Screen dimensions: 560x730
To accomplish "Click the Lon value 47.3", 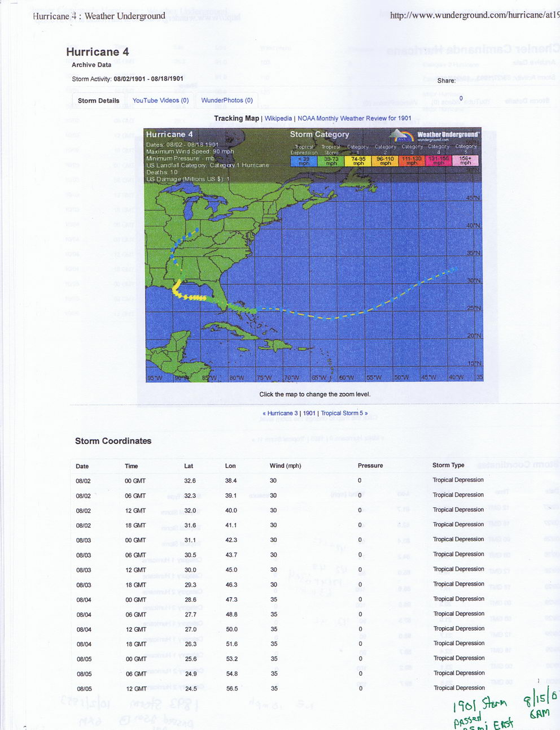I will pos(231,599).
